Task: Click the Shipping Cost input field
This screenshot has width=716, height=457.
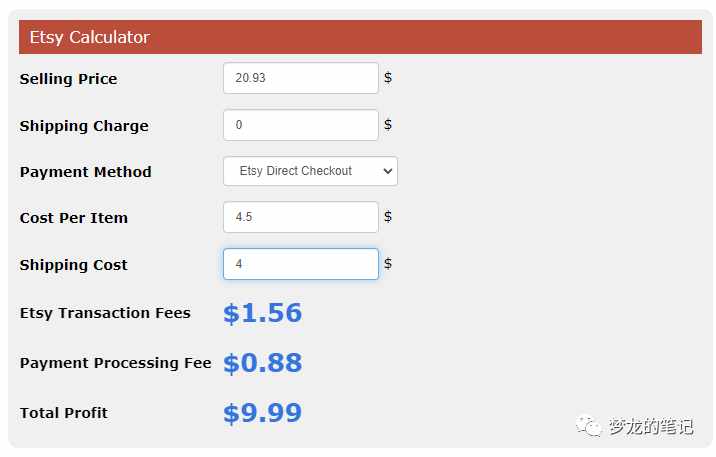Action: tap(300, 264)
